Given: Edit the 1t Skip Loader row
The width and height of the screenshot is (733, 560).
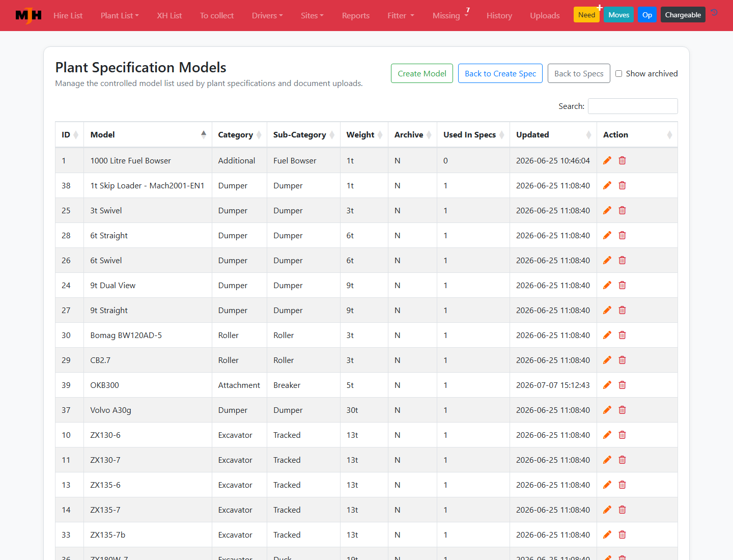Looking at the screenshot, I should 607,186.
